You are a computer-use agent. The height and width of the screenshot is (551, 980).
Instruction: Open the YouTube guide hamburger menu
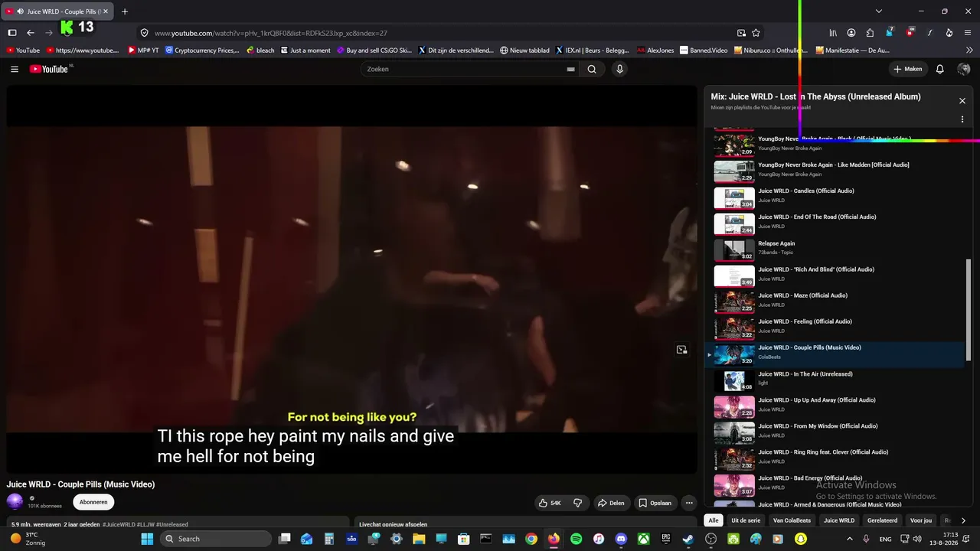[x=15, y=69]
